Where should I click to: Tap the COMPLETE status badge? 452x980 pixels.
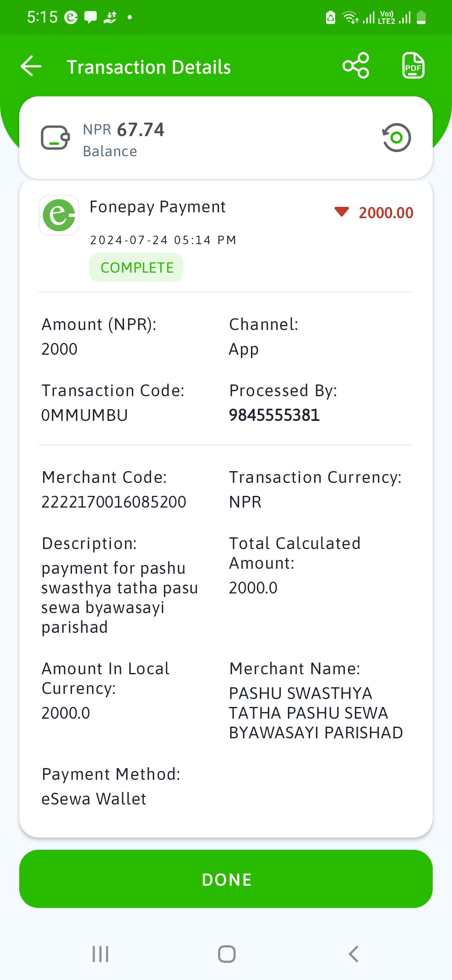(136, 268)
